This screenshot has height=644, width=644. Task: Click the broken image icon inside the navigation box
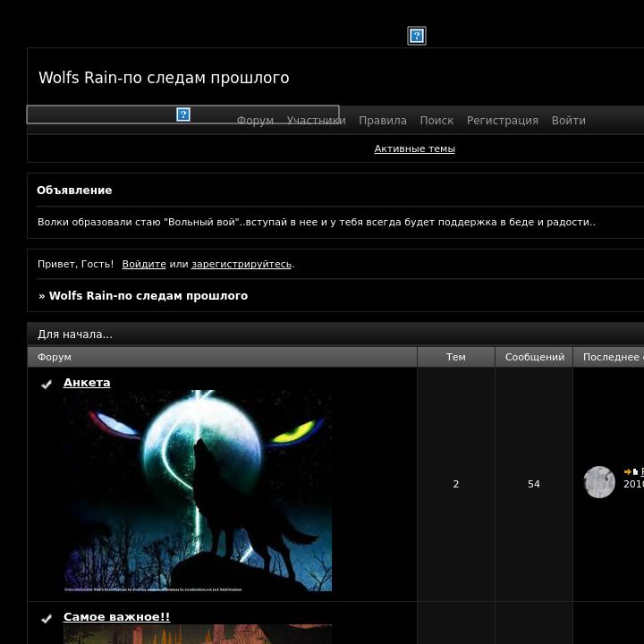[x=183, y=114]
